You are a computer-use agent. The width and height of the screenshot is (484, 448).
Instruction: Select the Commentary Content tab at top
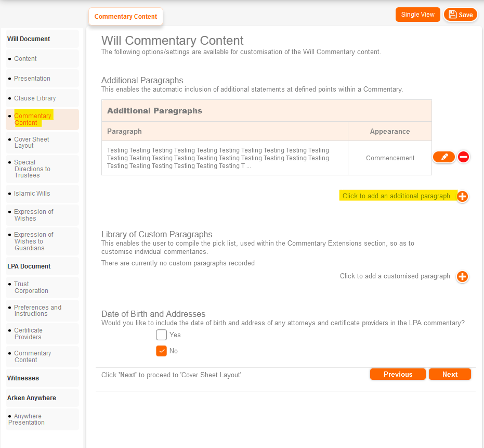click(x=126, y=17)
